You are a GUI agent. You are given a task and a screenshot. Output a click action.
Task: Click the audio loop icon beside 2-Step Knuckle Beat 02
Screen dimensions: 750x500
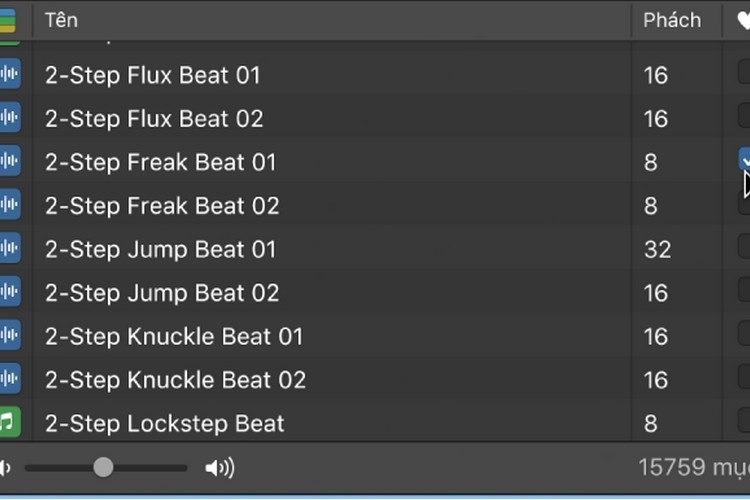pyautogui.click(x=9, y=380)
